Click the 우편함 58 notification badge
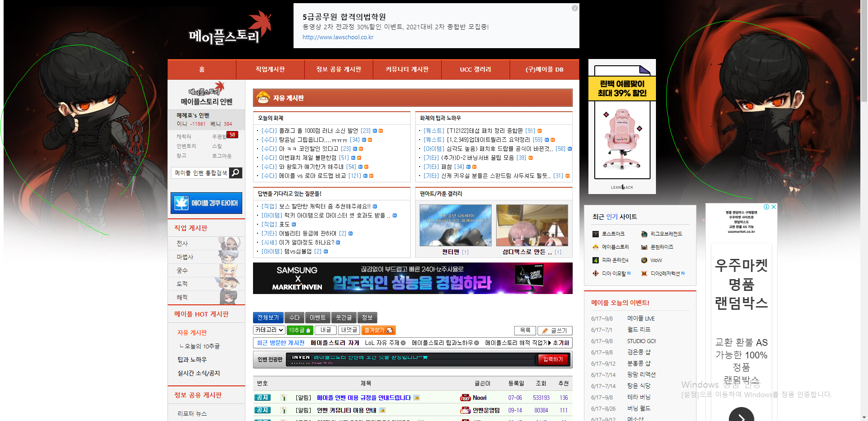868x421 pixels. (x=232, y=135)
